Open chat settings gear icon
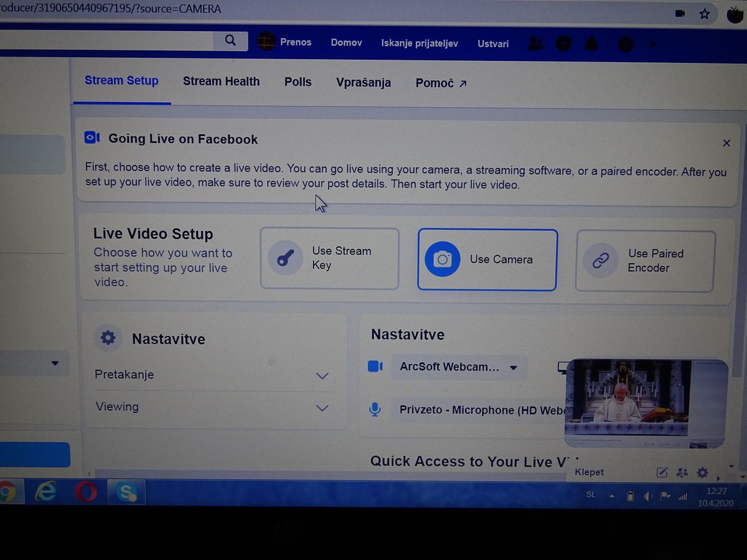Screen dimensions: 747x560 [702, 472]
